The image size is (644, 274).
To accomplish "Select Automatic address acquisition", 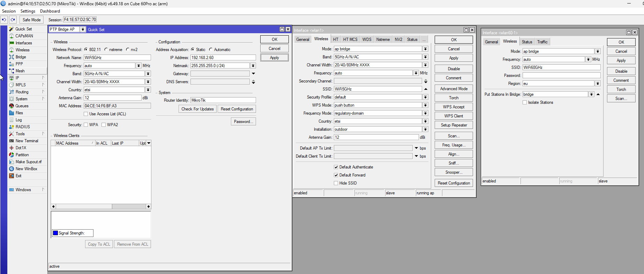I will tap(211, 50).
